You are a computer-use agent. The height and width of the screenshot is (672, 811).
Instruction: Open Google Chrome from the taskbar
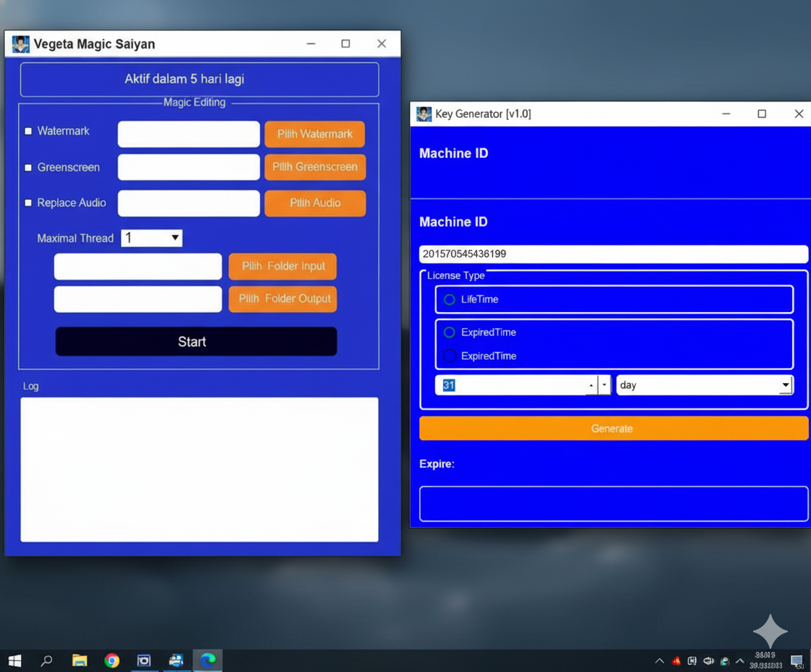point(112,660)
